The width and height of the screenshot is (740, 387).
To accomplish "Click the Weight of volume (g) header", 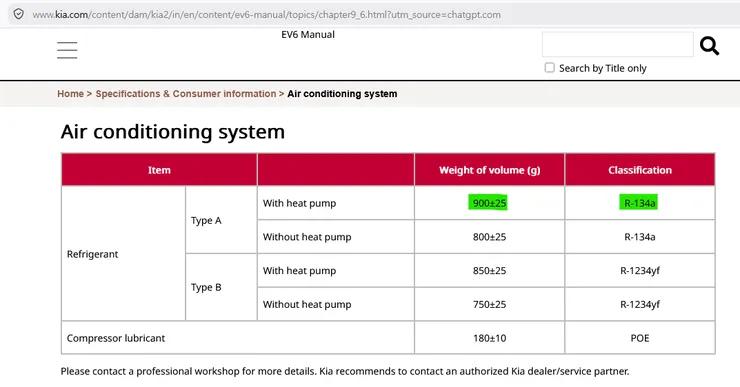I will pyautogui.click(x=489, y=170).
